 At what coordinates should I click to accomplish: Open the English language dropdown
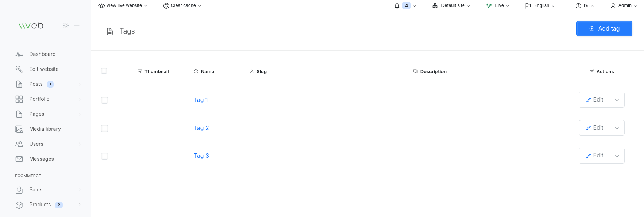pyautogui.click(x=540, y=5)
